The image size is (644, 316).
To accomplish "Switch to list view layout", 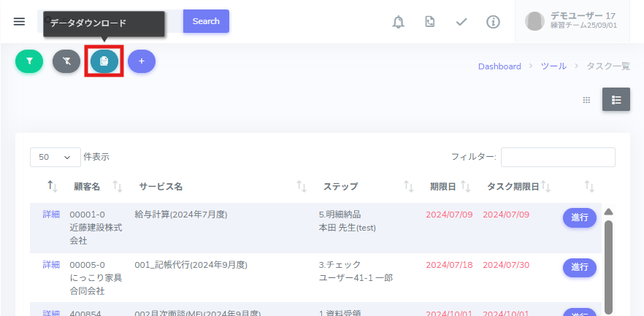I will tap(616, 100).
